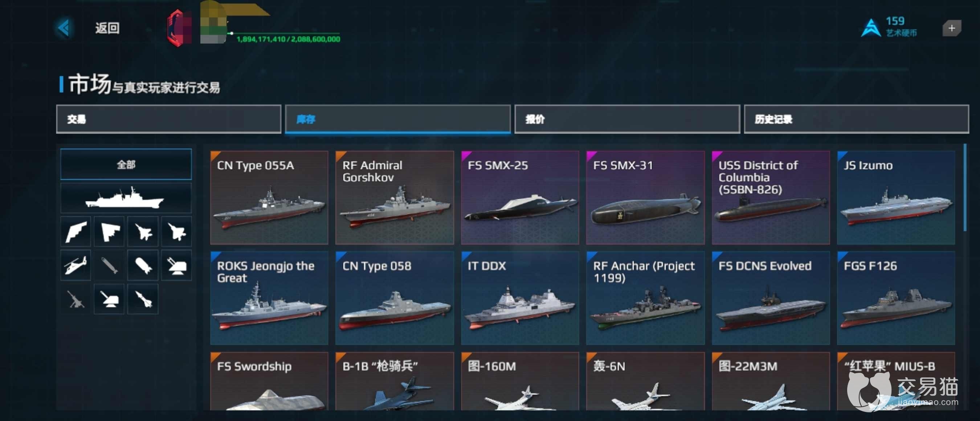
Task: Select the FS SMX-31 submarine card
Action: (645, 197)
